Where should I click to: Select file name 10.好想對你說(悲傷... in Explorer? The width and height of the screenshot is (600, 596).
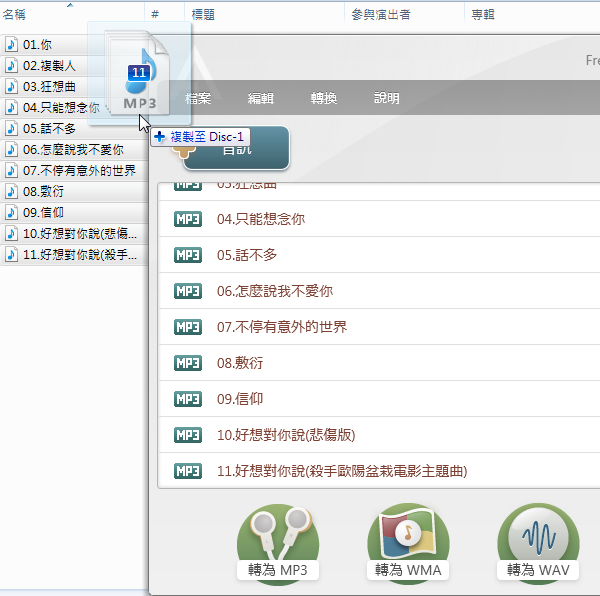(x=80, y=234)
